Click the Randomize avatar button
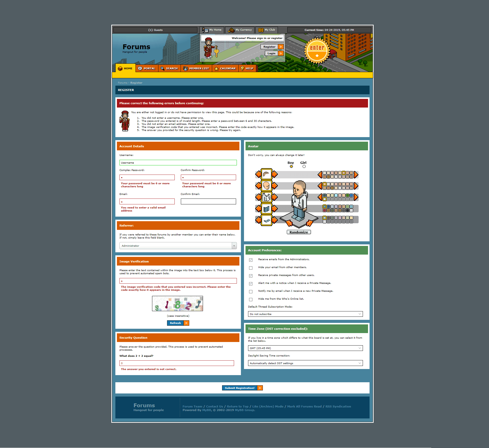This screenshot has height=448, width=489. [299, 232]
